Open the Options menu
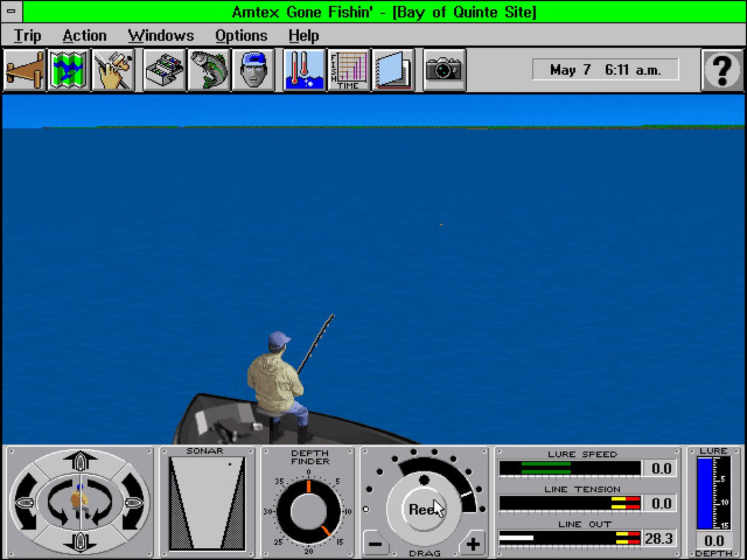The width and height of the screenshot is (747, 560). (x=242, y=35)
